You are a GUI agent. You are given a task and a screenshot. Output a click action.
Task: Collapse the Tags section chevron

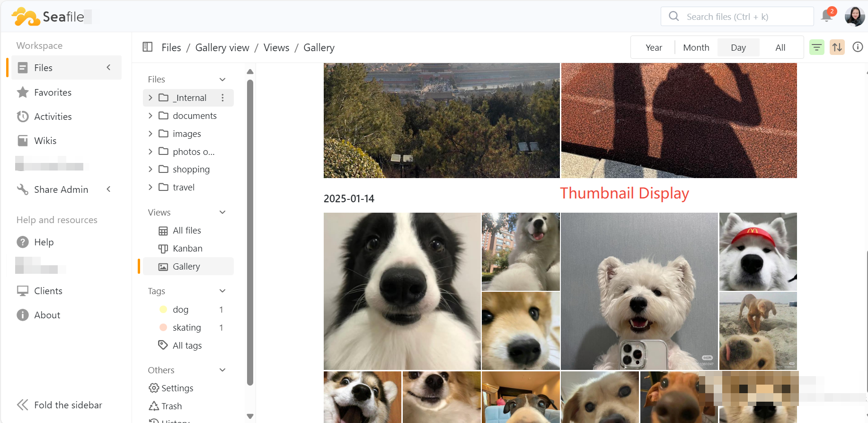click(222, 291)
